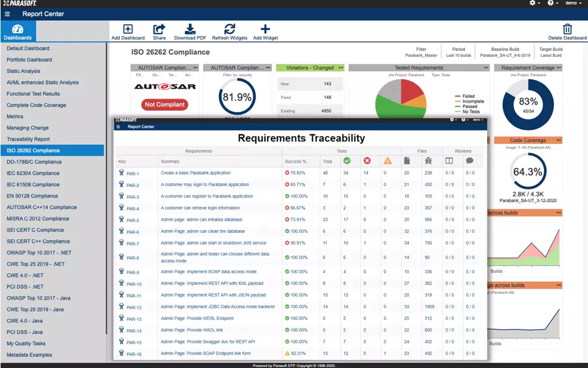The image size is (588, 368).
Task: Open the settings gear dropdown in top bar
Action: point(535,3)
